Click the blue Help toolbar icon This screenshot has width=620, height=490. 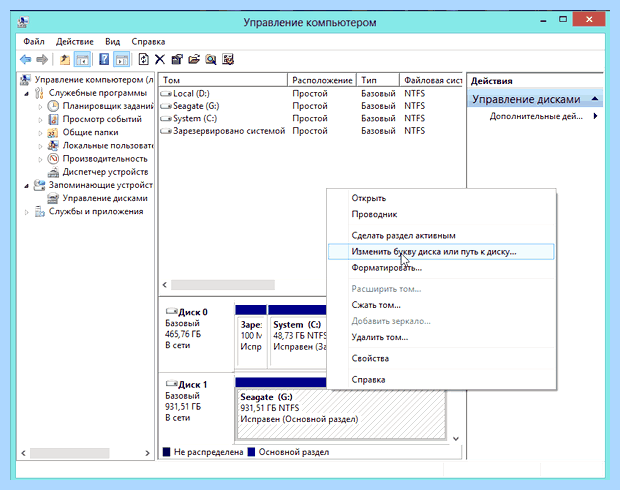pyautogui.click(x=104, y=60)
